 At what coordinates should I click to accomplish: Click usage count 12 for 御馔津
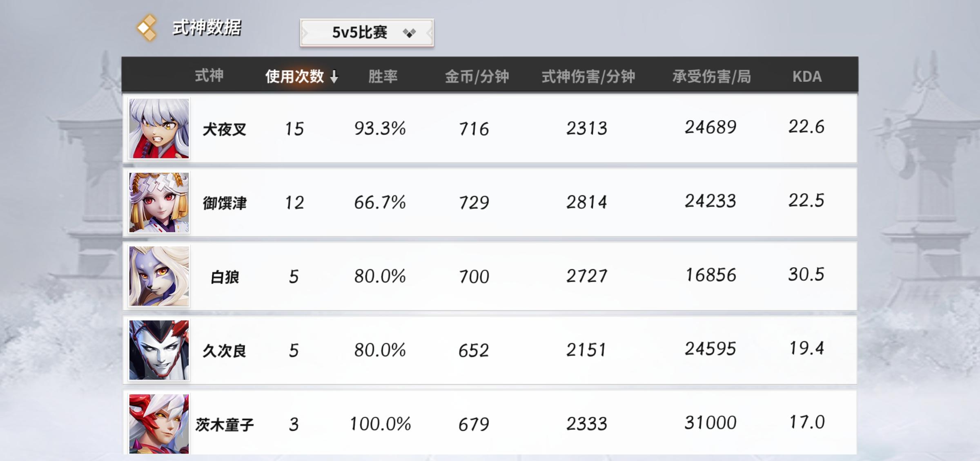pos(294,203)
